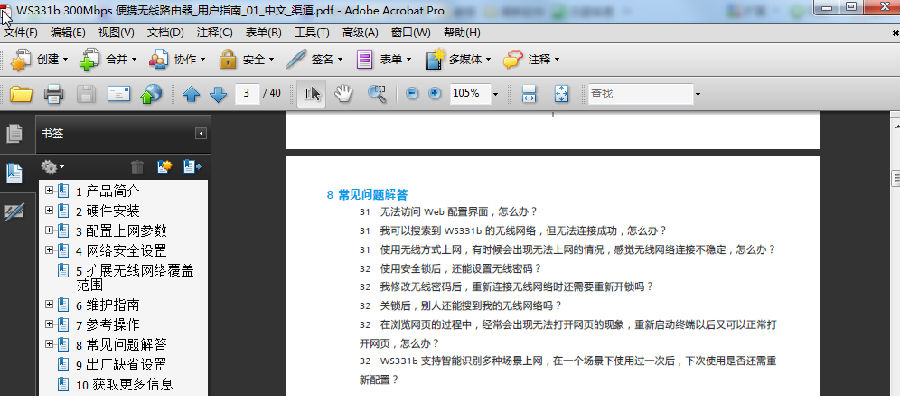Expand the 4 网络安全设置 bookmark
Image resolution: width=900 pixels, height=396 pixels.
coord(49,250)
